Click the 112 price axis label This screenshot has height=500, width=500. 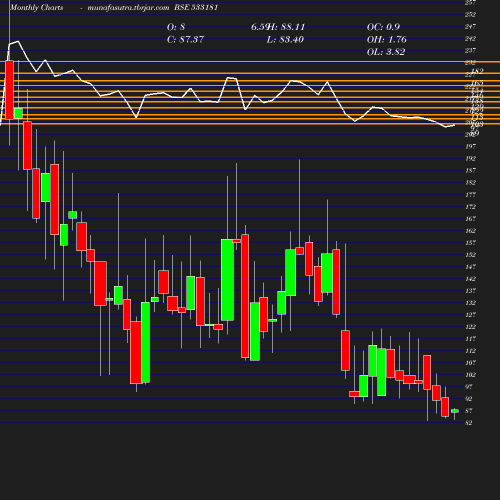click(470, 351)
